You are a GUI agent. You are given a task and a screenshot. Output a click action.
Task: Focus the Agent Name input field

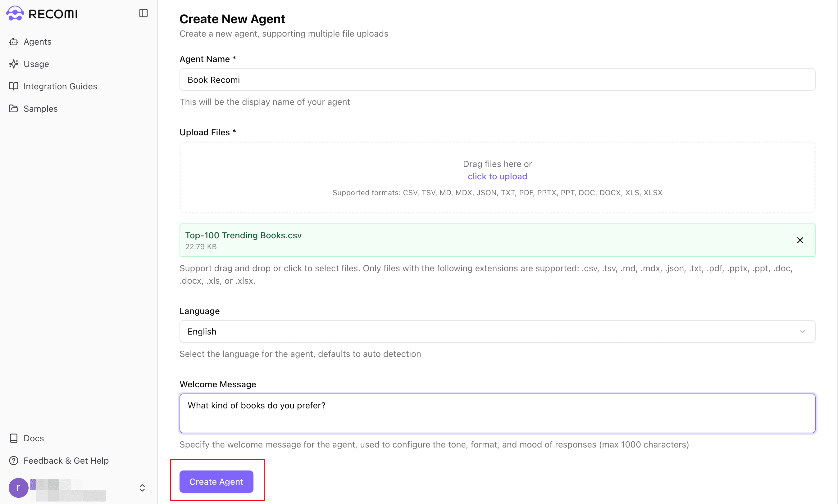[497, 80]
